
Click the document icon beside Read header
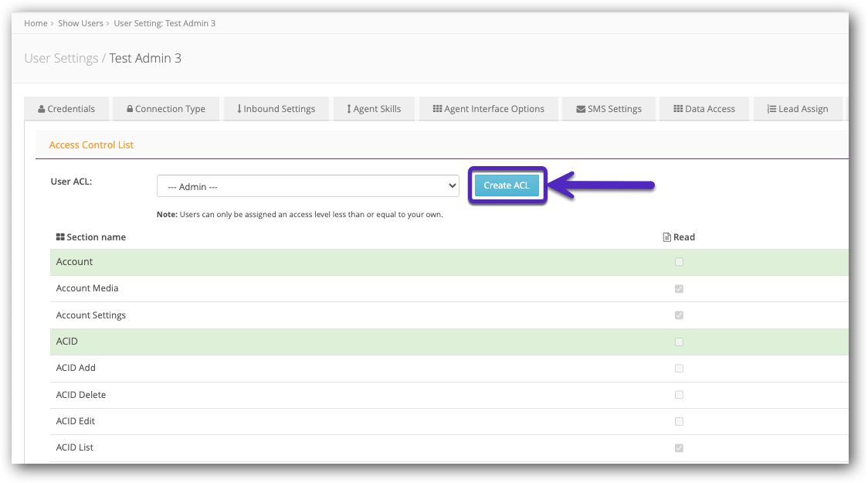point(666,236)
